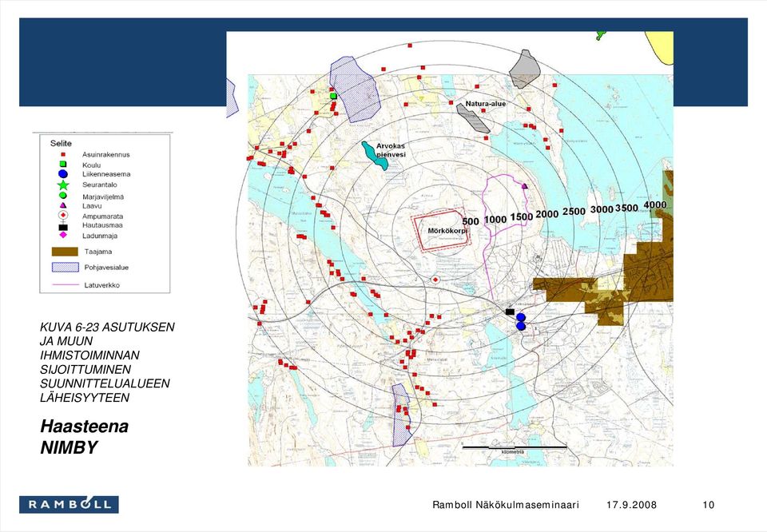Click the "Taajama" legend label

click(x=97, y=252)
